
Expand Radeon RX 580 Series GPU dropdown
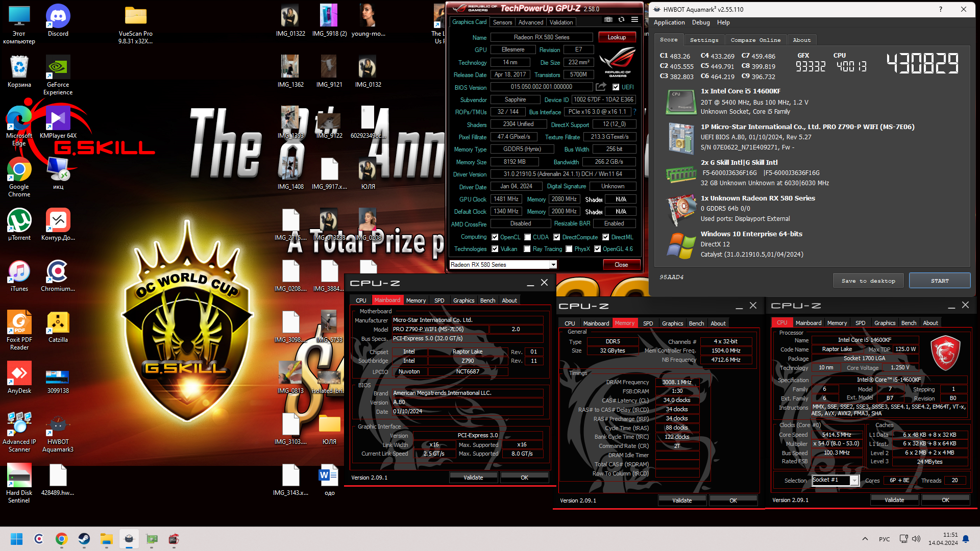click(x=553, y=265)
